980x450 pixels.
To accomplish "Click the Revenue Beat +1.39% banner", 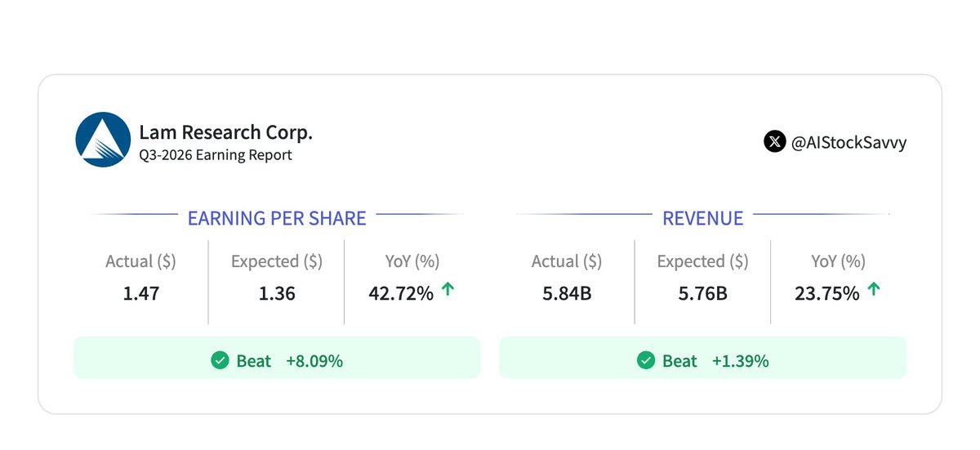I will coord(703,360).
